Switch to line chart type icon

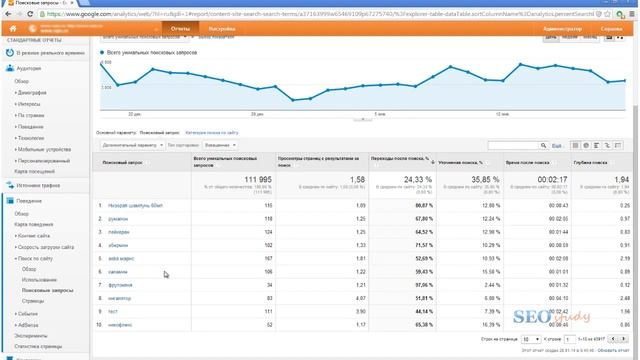tap(609, 37)
